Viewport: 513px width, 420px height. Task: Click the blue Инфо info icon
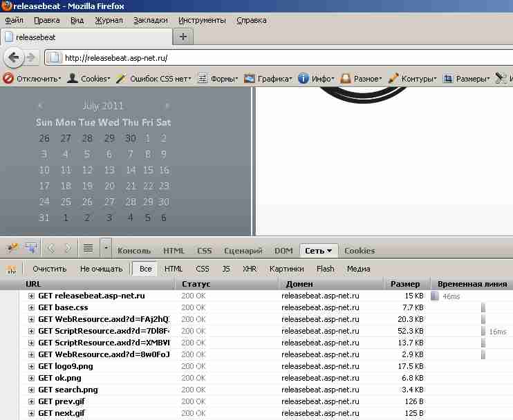[304, 79]
